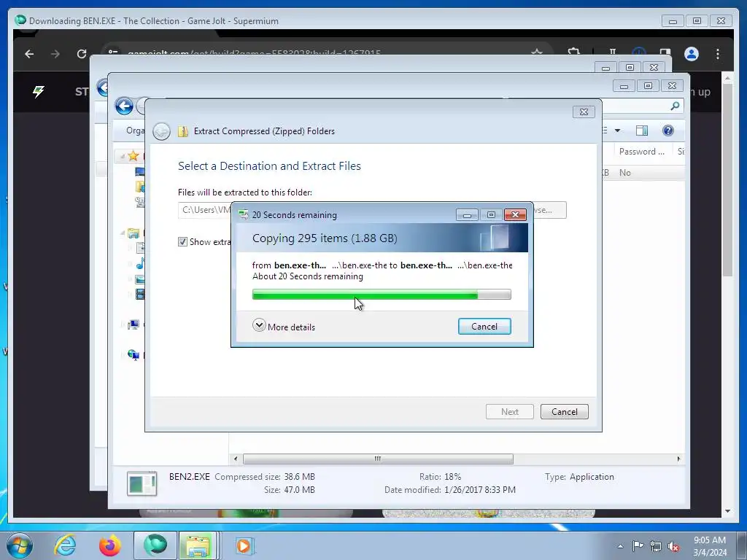Open the browser profile avatar
Viewport: 747px width, 560px height.
tap(692, 54)
